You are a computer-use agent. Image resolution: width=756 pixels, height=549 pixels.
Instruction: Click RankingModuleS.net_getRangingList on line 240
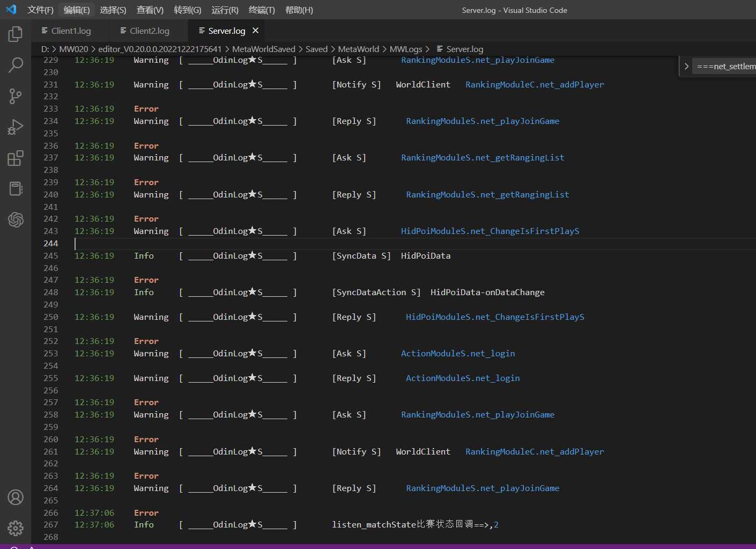coord(487,195)
